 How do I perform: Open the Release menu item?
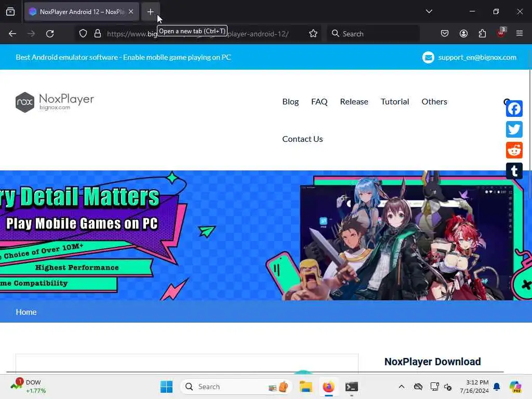[354, 101]
